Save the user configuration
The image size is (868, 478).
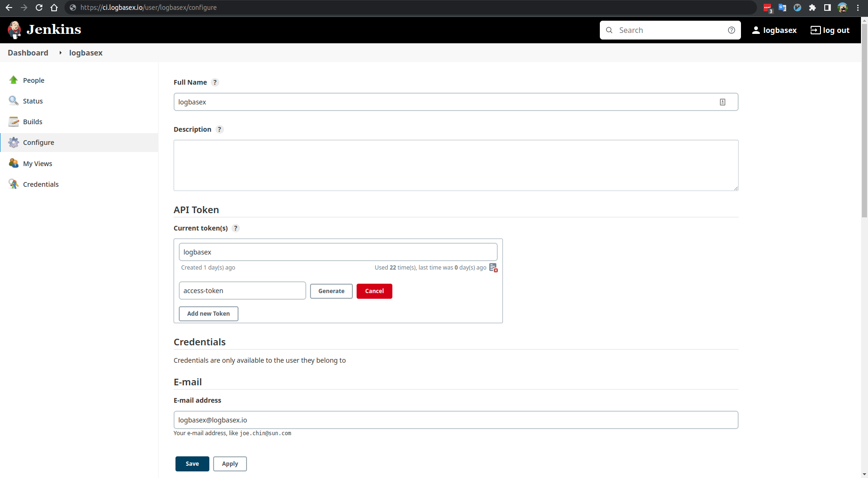pos(192,464)
